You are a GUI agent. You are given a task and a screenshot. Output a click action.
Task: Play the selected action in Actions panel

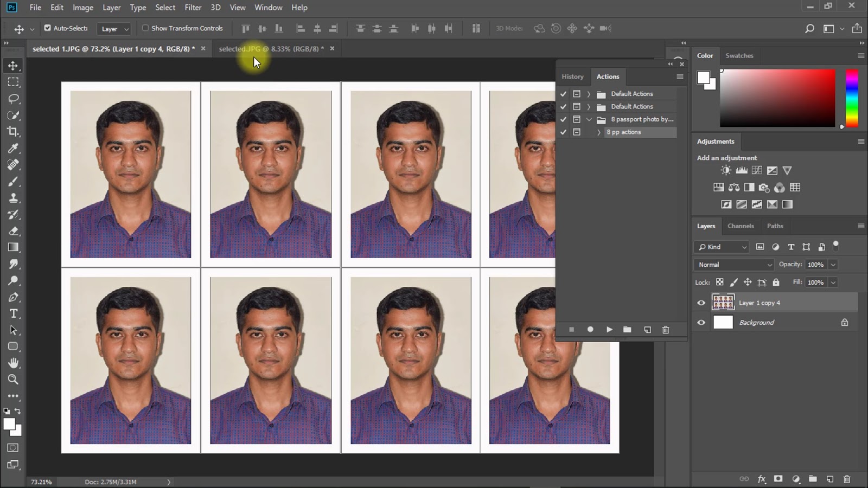[609, 330]
